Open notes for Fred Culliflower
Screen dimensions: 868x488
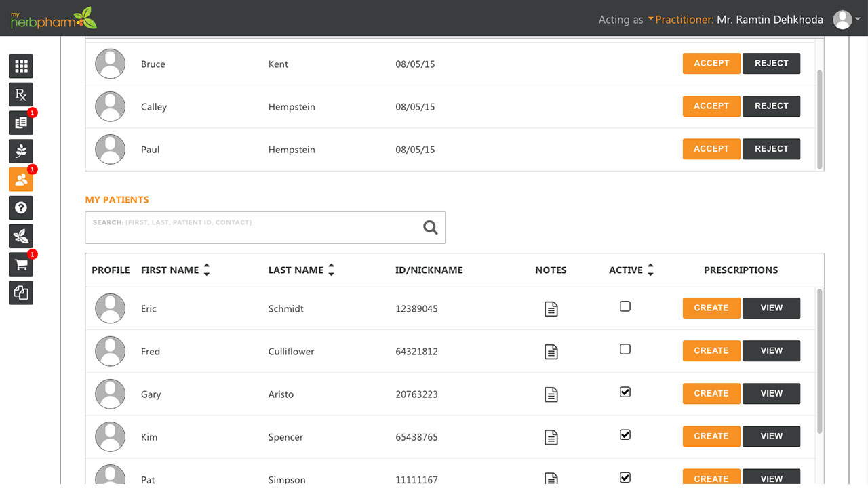tap(551, 352)
